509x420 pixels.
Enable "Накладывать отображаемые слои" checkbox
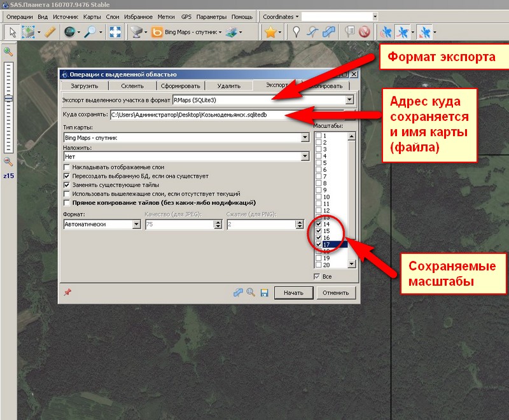pyautogui.click(x=67, y=167)
